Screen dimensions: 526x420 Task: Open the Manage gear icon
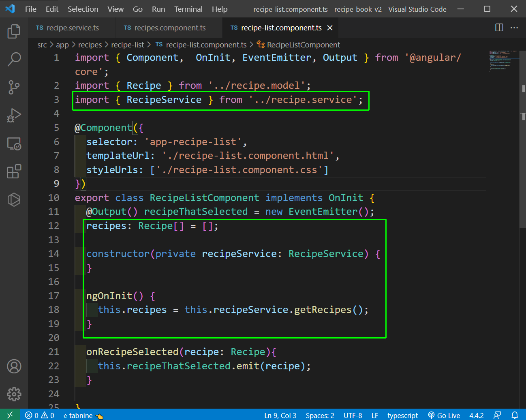point(14,394)
